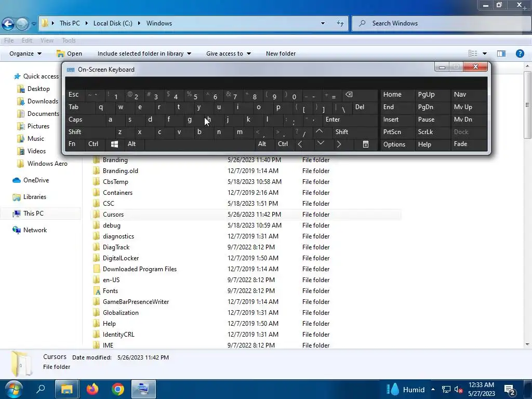Expand the Give access to dropdown
Image resolution: width=532 pixels, height=399 pixels.
point(229,54)
